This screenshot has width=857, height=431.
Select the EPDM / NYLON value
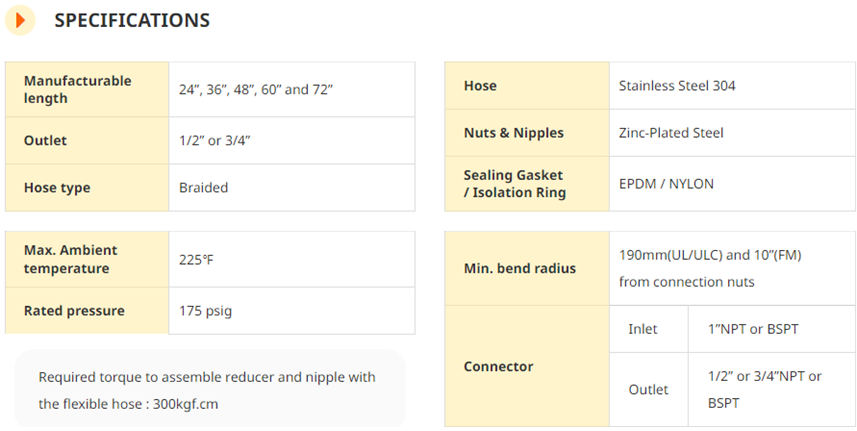pos(666,184)
